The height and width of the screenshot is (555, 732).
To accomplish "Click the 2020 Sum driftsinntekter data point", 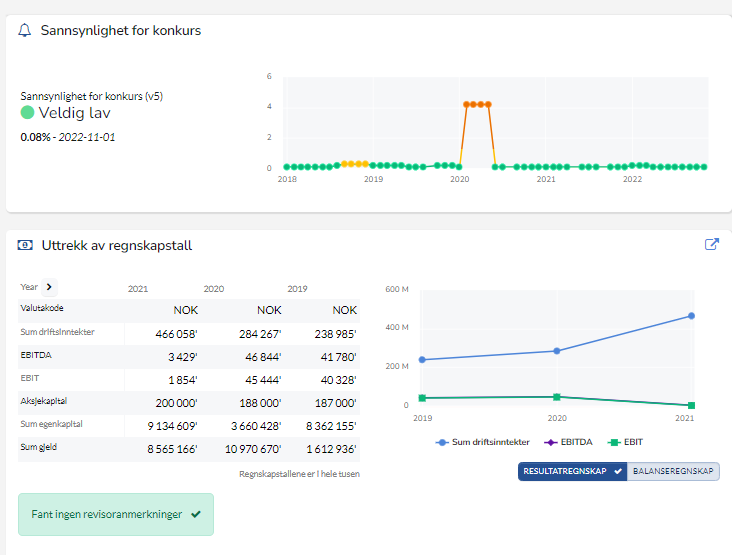I will [557, 351].
